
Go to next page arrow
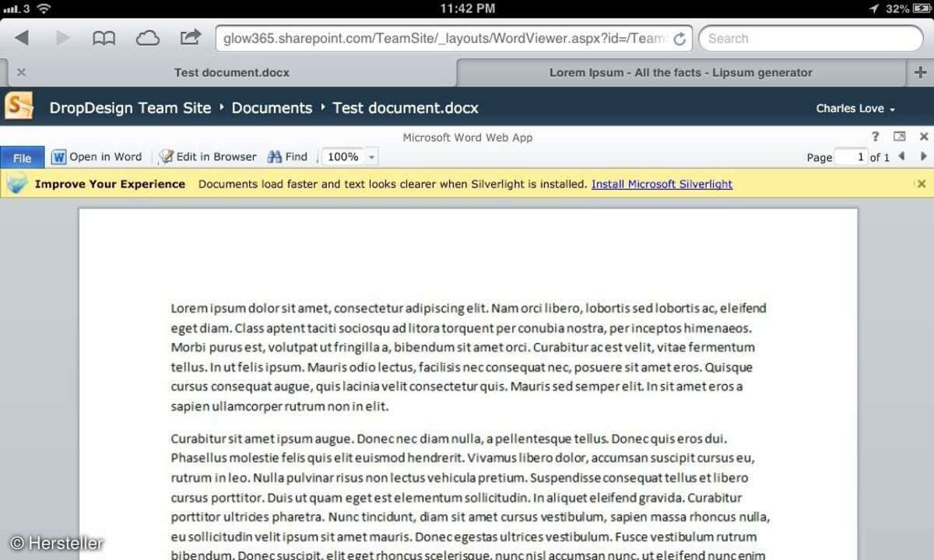coord(923,156)
